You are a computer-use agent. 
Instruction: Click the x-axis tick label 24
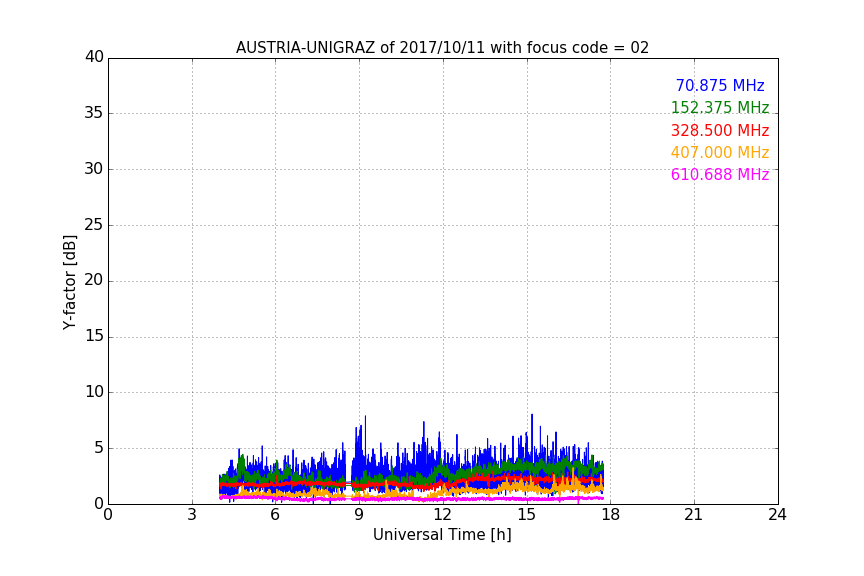coord(777,515)
